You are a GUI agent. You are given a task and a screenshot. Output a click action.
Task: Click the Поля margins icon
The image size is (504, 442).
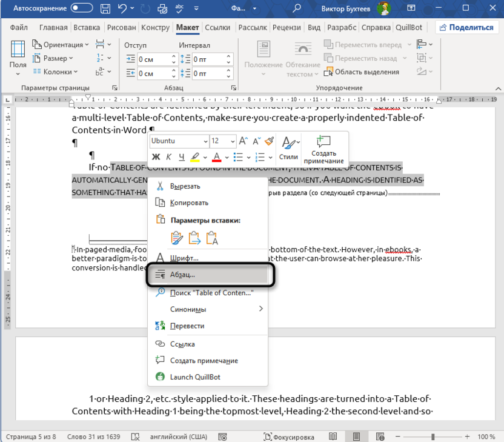pyautogui.click(x=18, y=55)
